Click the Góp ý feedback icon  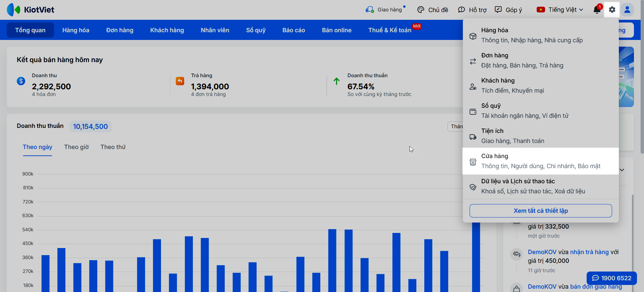point(498,10)
